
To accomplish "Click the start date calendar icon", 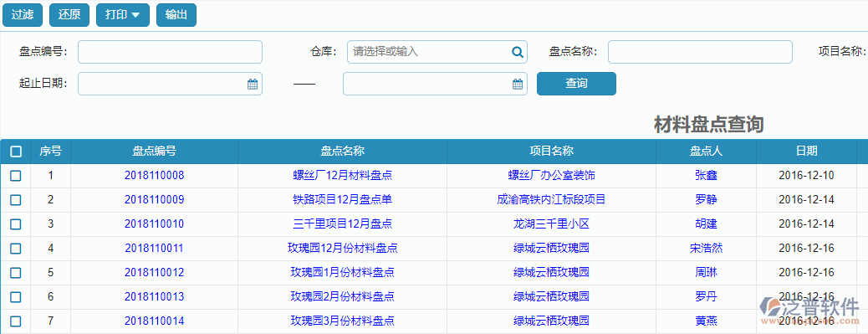I will [253, 85].
